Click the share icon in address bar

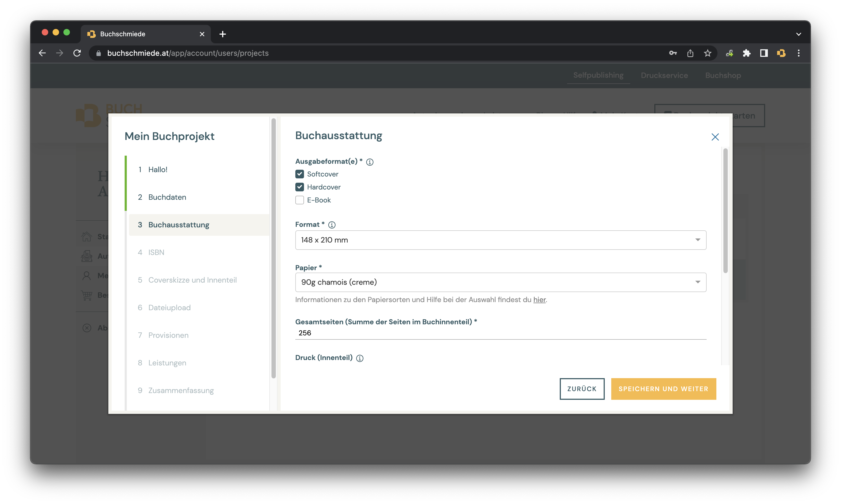point(690,53)
